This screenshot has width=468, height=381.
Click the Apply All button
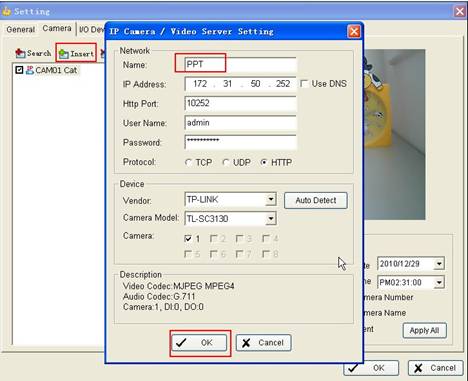click(x=424, y=330)
